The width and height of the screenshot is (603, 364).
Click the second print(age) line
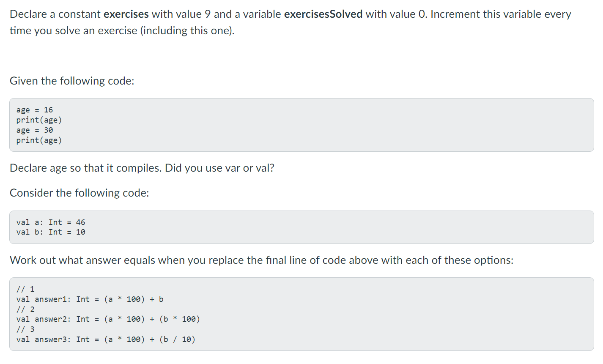click(39, 140)
